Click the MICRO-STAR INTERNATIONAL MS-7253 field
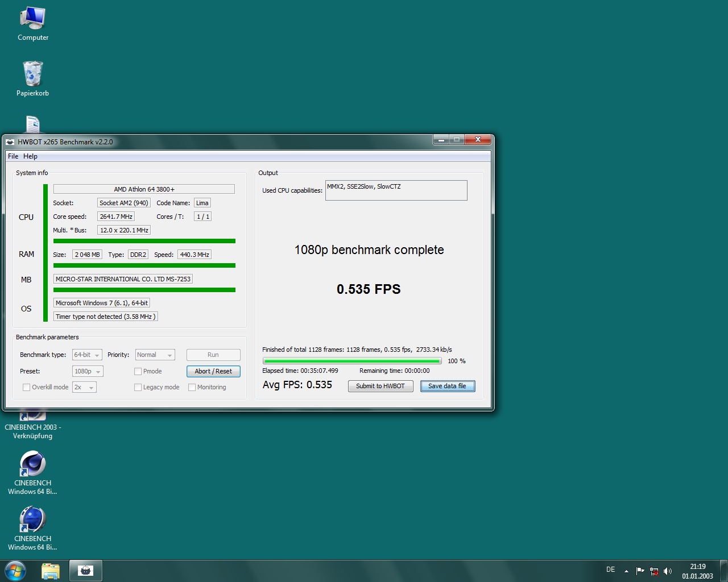The image size is (728, 582). pos(123,279)
